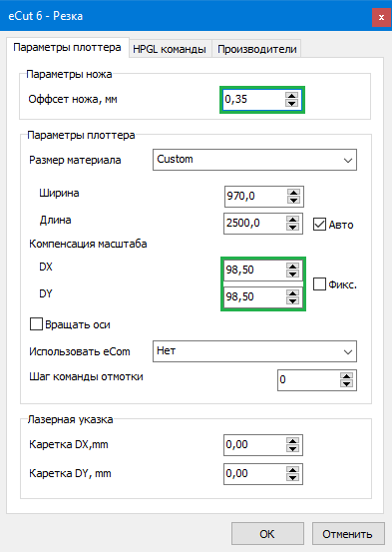
Task: Decrease Каретка DY with down arrow
Action: pos(293,478)
